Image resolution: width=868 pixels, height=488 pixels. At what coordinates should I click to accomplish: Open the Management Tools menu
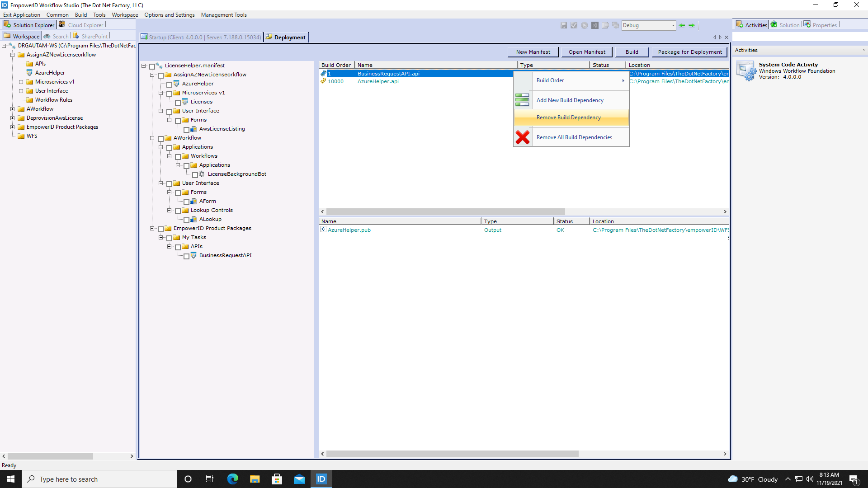coord(224,14)
